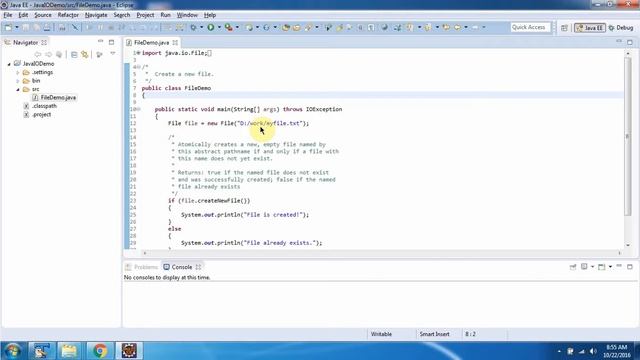The height and width of the screenshot is (360, 640).
Task: Toggle Show Whitespace Characters
Action: point(371,27)
